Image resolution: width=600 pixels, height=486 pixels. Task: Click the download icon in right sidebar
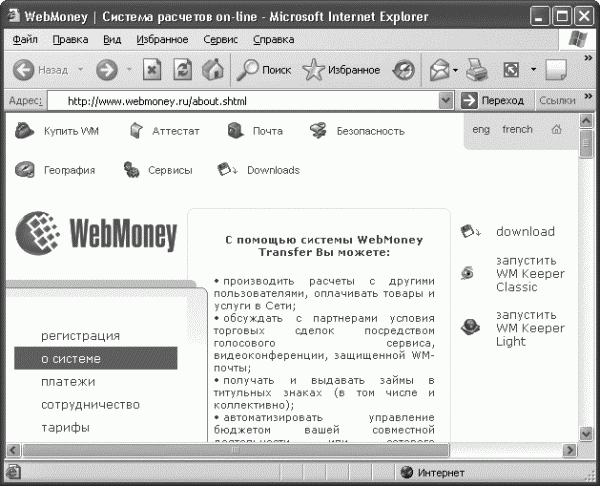[471, 231]
